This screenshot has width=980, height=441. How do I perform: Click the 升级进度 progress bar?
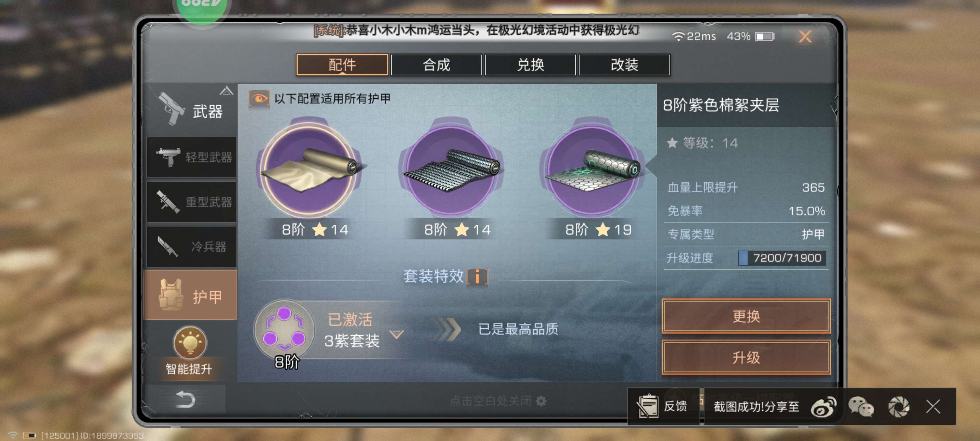click(782, 258)
